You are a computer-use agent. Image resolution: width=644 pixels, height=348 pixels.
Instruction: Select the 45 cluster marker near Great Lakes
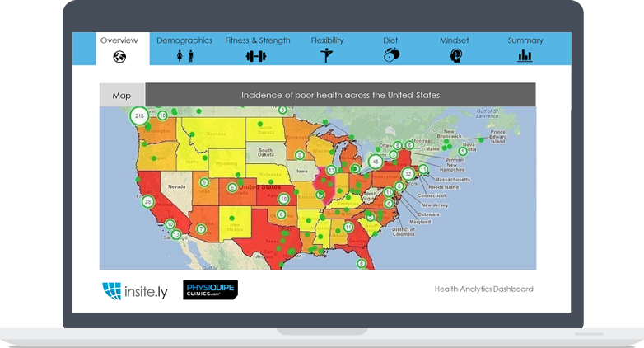point(376,162)
